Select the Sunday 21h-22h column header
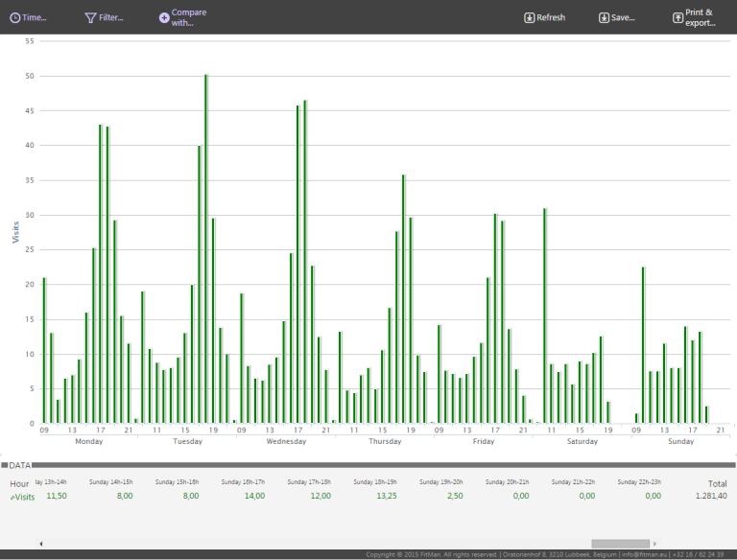 click(574, 482)
